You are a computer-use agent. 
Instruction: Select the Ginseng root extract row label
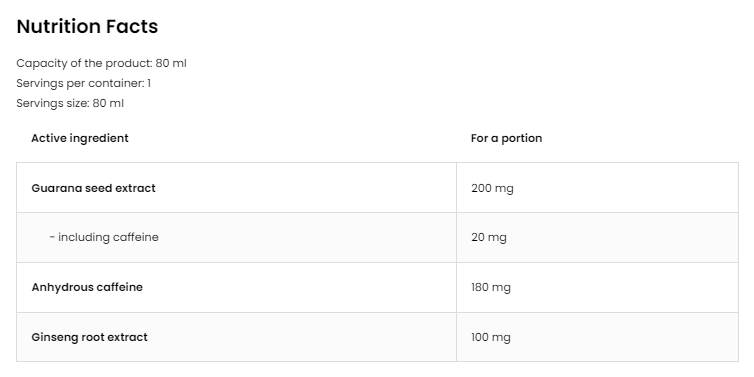click(89, 337)
